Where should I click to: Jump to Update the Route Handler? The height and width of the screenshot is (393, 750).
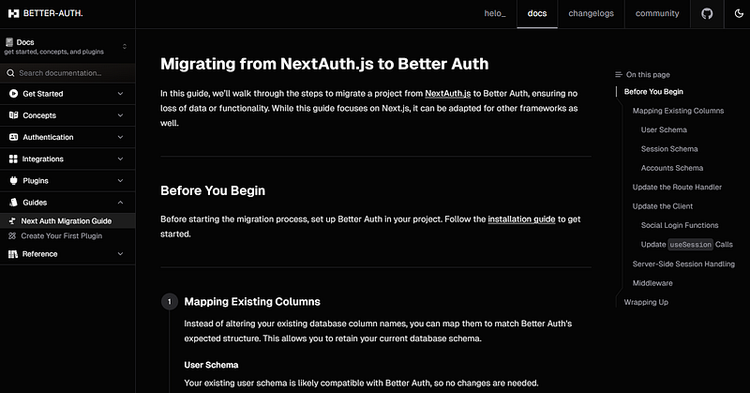[677, 187]
